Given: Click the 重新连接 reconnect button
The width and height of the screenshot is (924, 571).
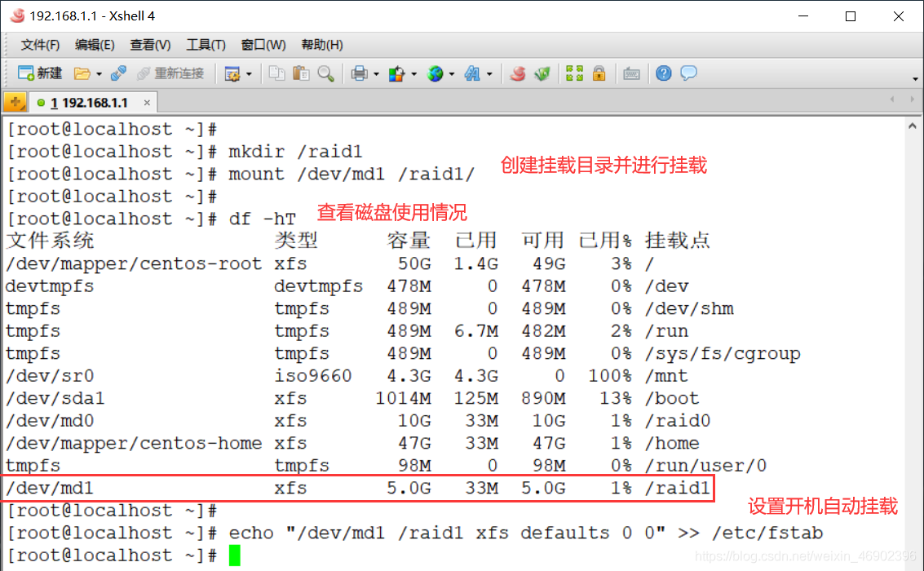Looking at the screenshot, I should [x=170, y=73].
